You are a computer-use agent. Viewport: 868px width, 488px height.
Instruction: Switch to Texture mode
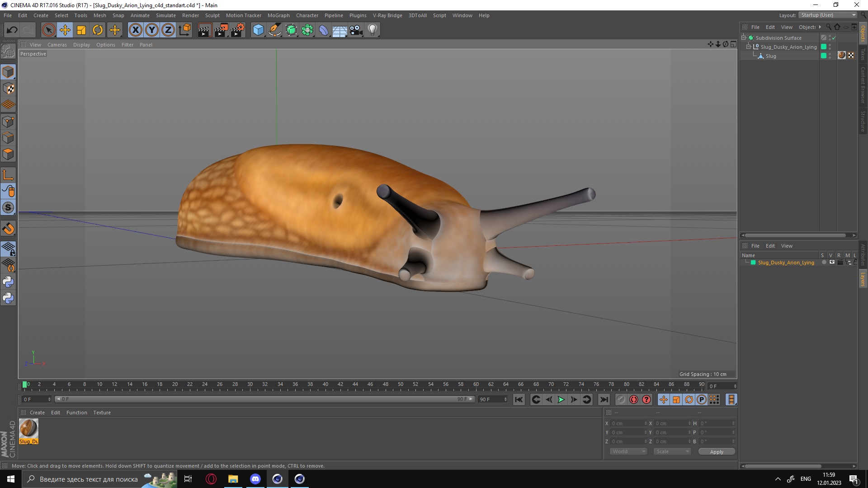pyautogui.click(x=8, y=89)
